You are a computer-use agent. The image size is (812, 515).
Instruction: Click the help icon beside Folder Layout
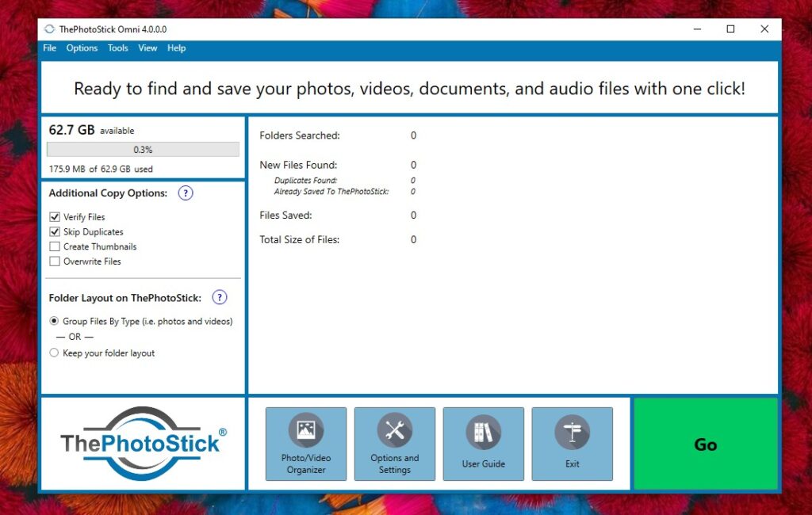coord(220,298)
